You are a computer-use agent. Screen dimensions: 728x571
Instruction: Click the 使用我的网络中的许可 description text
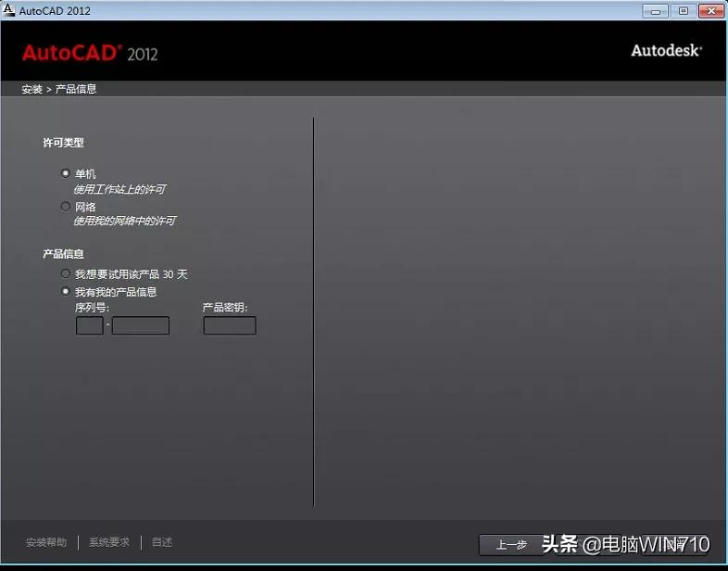coord(125,221)
